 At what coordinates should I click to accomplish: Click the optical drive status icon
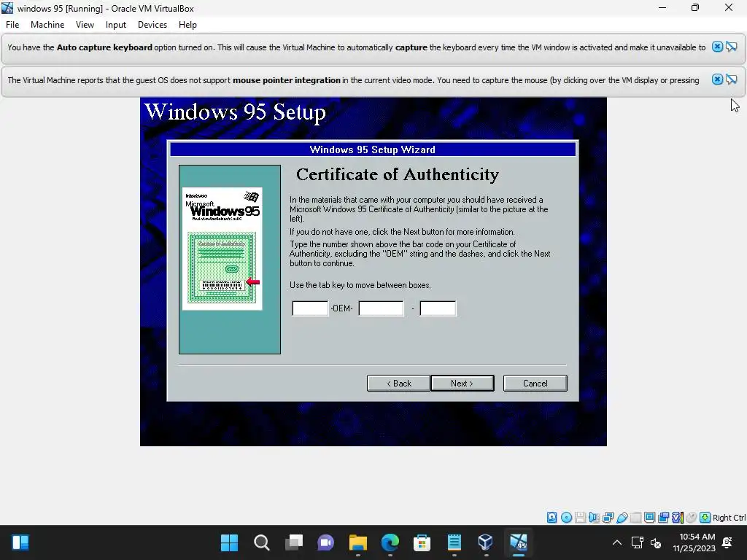click(x=566, y=518)
